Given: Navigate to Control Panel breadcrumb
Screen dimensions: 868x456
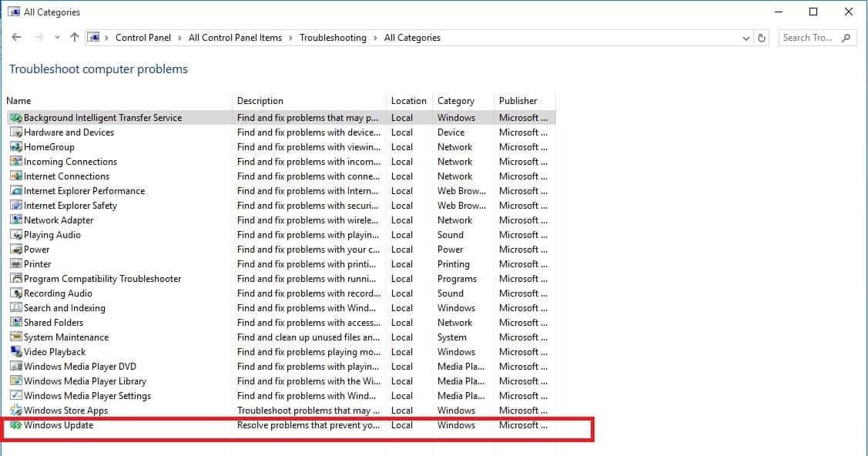Looking at the screenshot, I should [143, 38].
